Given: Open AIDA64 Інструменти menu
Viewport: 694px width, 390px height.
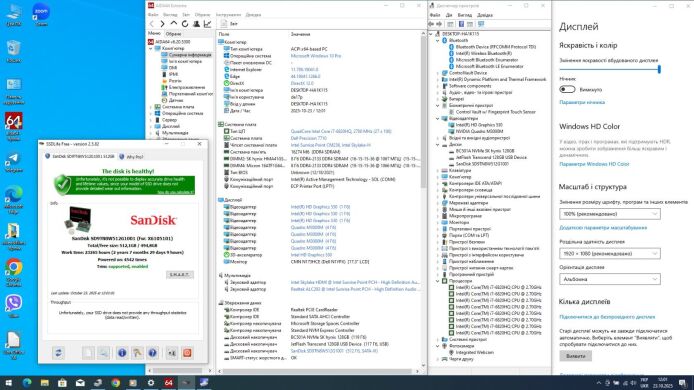Looking at the screenshot, I should click(x=228, y=15).
